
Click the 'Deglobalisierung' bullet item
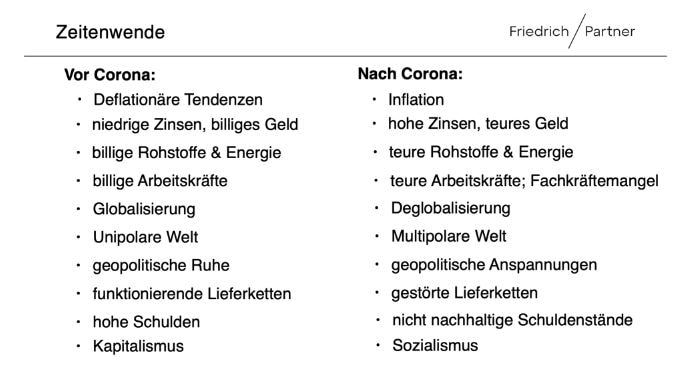point(451,208)
